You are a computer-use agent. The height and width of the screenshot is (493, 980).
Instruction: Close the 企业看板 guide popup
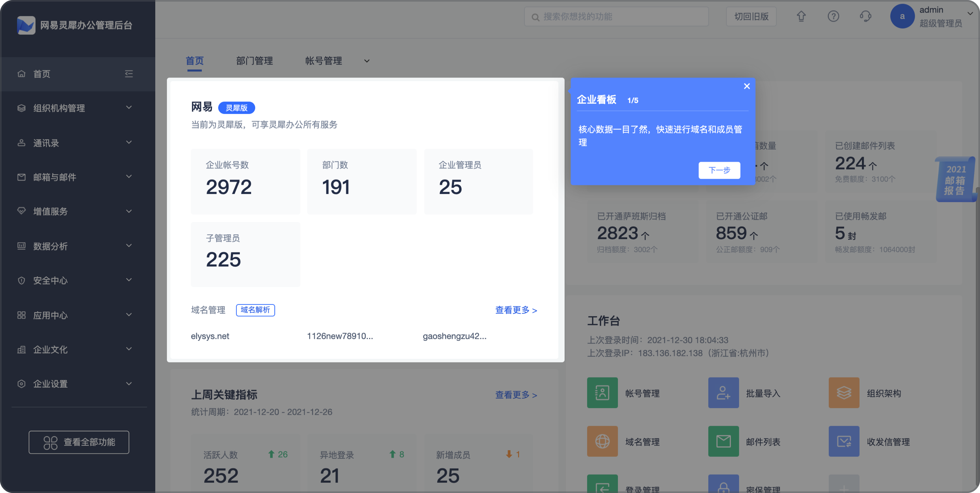coord(747,86)
